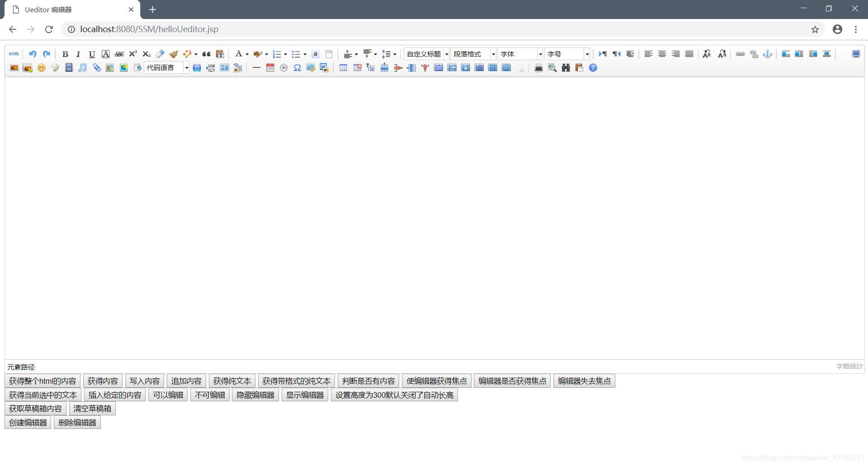Expand the font color picker arrow

tap(247, 54)
